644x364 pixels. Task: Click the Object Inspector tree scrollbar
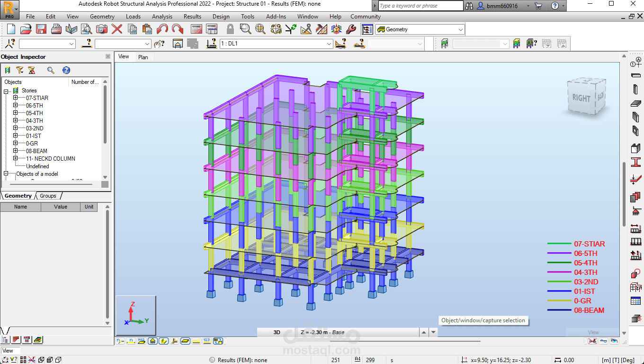(x=105, y=114)
